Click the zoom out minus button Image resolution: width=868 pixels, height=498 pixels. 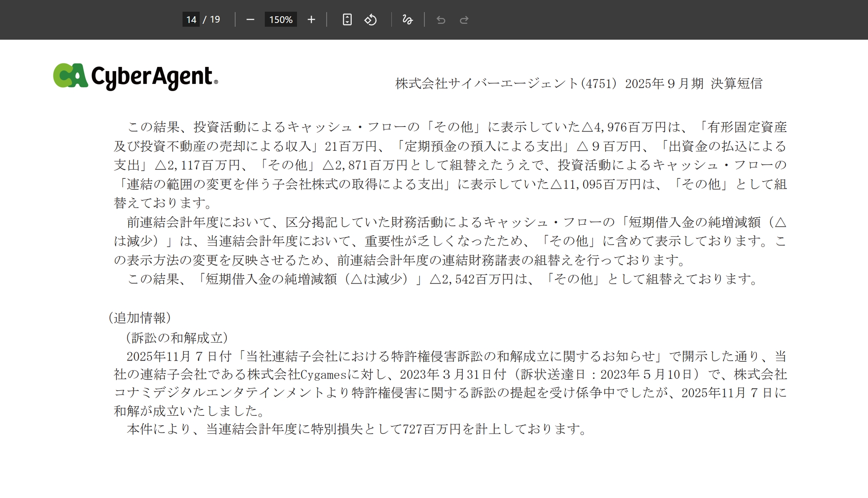(x=250, y=20)
